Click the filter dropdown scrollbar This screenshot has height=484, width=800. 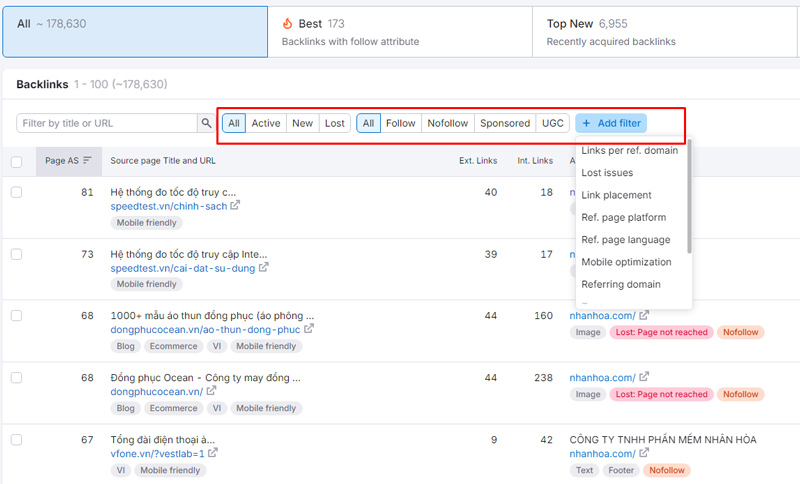pos(689,196)
